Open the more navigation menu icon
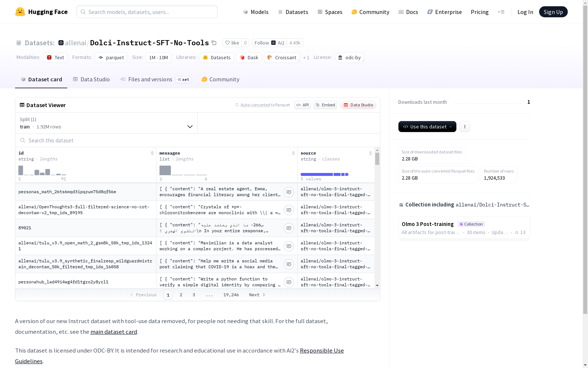This screenshot has height=368, width=588. (501, 12)
